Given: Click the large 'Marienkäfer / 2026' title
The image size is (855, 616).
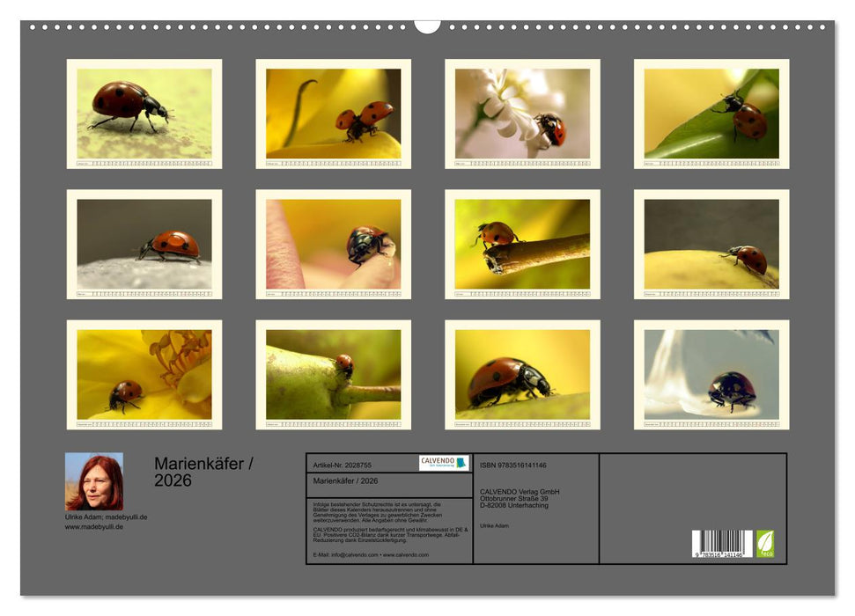Looking at the screenshot, I should [203, 472].
